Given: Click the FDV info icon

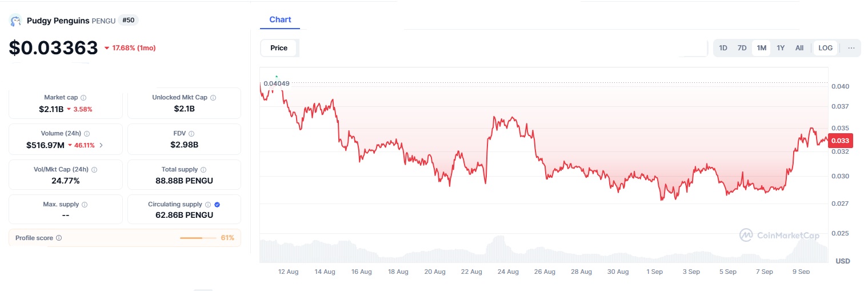Looking at the screenshot, I should pos(191,134).
